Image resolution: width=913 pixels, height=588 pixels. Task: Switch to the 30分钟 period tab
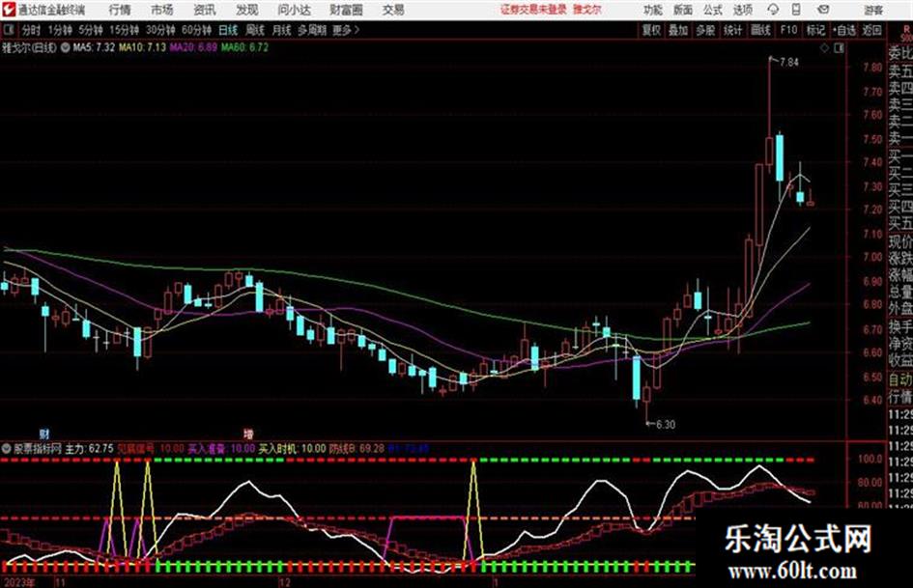(160, 30)
